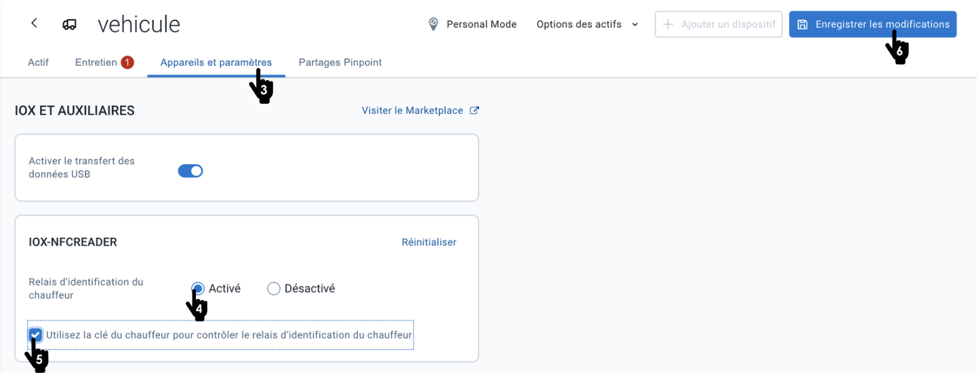Toggle the USB data transfer switch

point(190,171)
